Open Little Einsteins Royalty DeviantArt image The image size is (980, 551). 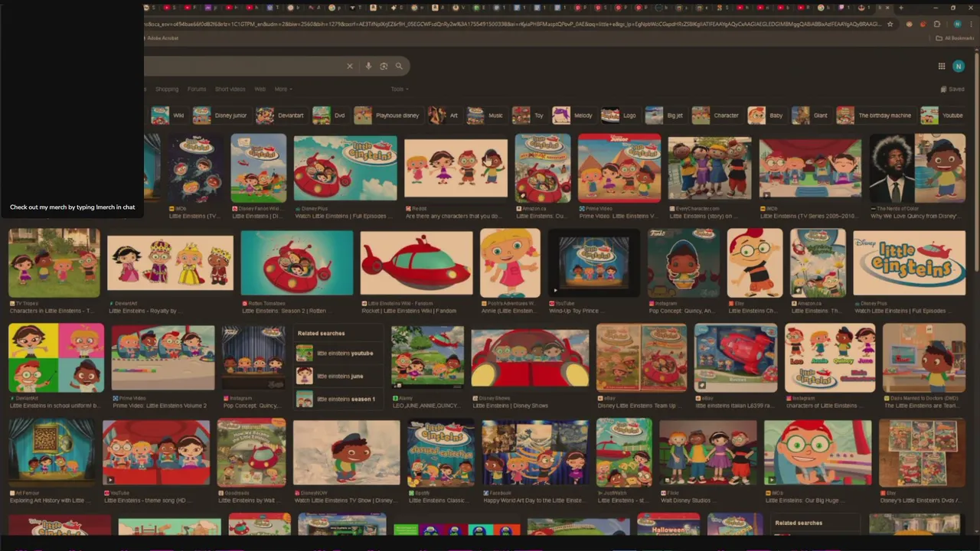coord(170,263)
